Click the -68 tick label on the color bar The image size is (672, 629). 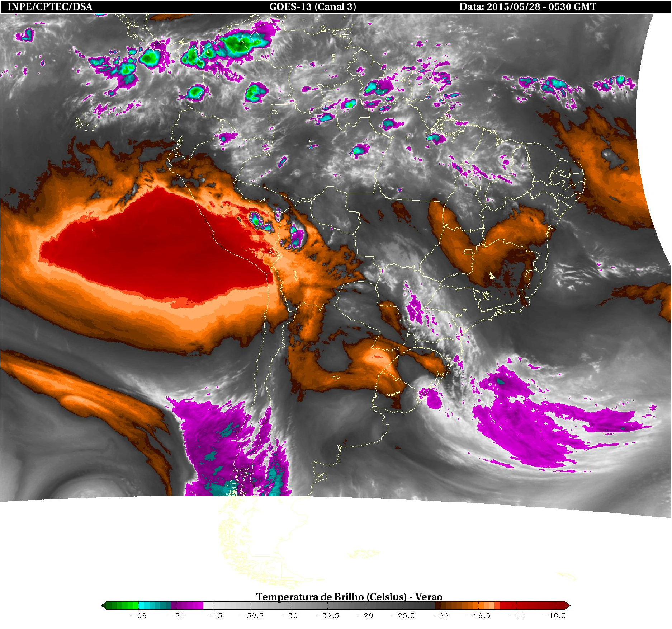[139, 616]
